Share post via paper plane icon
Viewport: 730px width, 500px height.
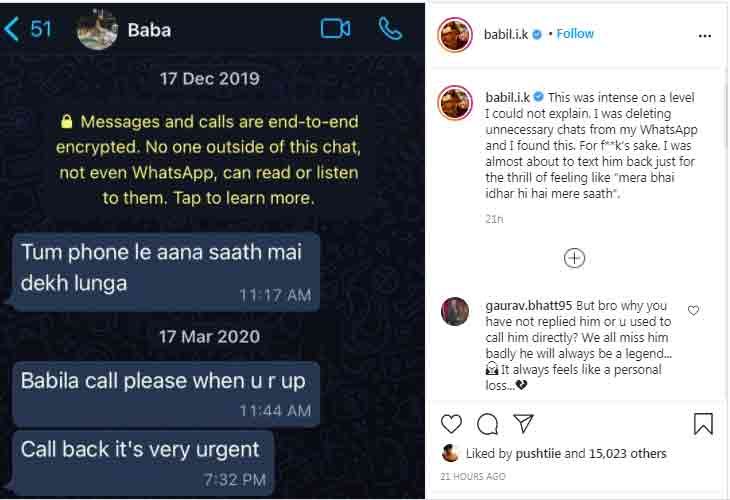(x=523, y=423)
